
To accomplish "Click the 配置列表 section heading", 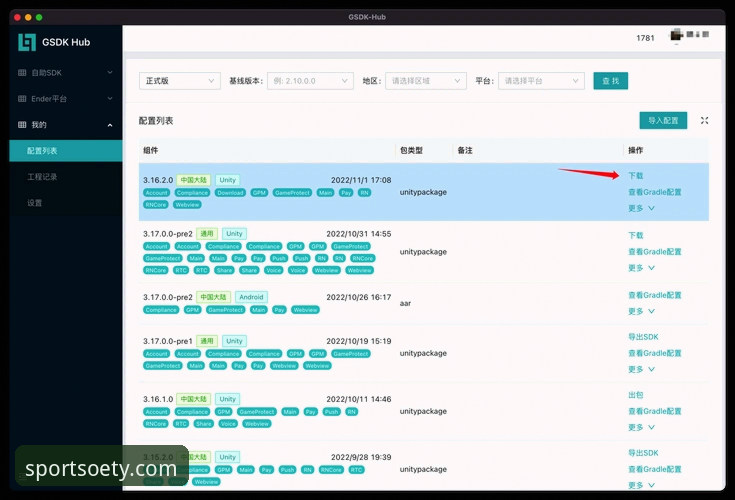I will pyautogui.click(x=156, y=121).
